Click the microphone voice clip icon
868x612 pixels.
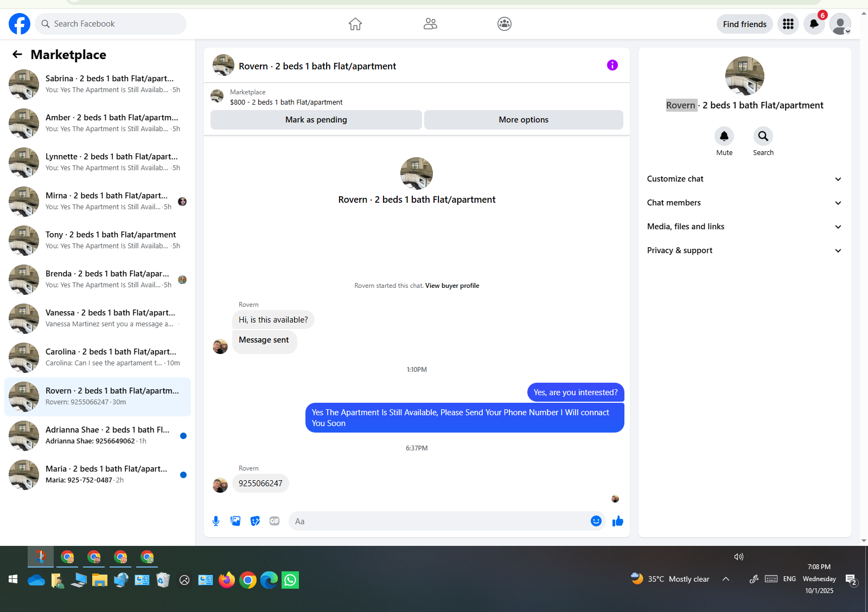point(216,521)
